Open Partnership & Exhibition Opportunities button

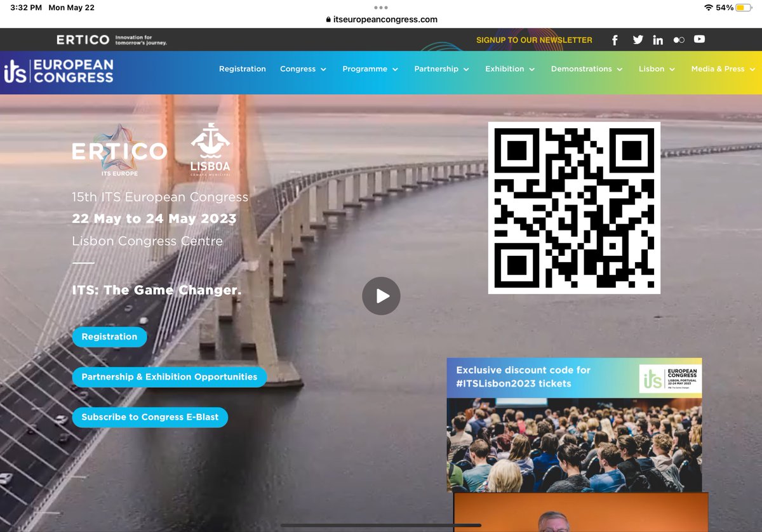(170, 376)
